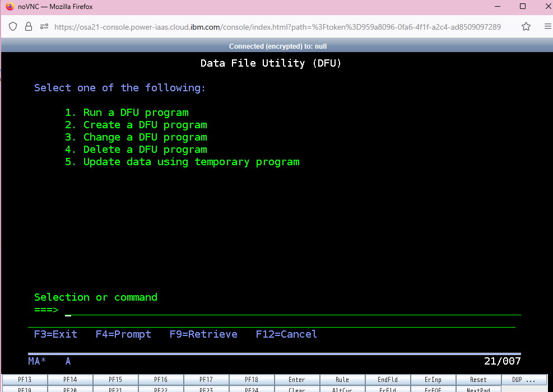The width and height of the screenshot is (553, 392).
Task: Click the 'Data File Utility (DFU)' title
Action: (x=271, y=63)
